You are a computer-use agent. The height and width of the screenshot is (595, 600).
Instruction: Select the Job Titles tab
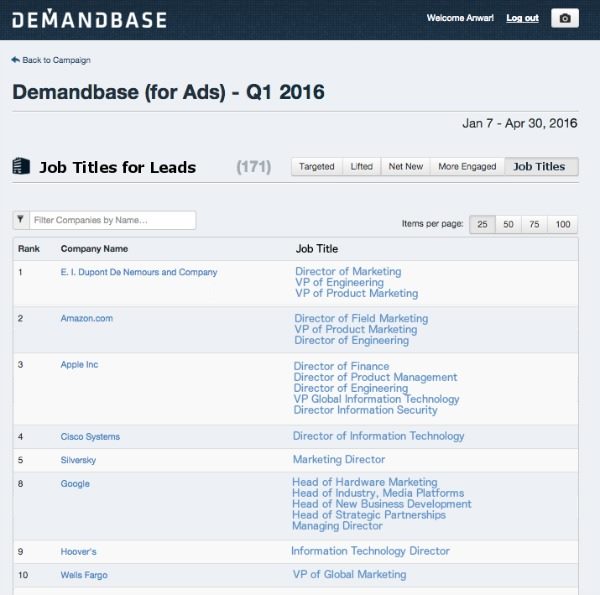(541, 166)
